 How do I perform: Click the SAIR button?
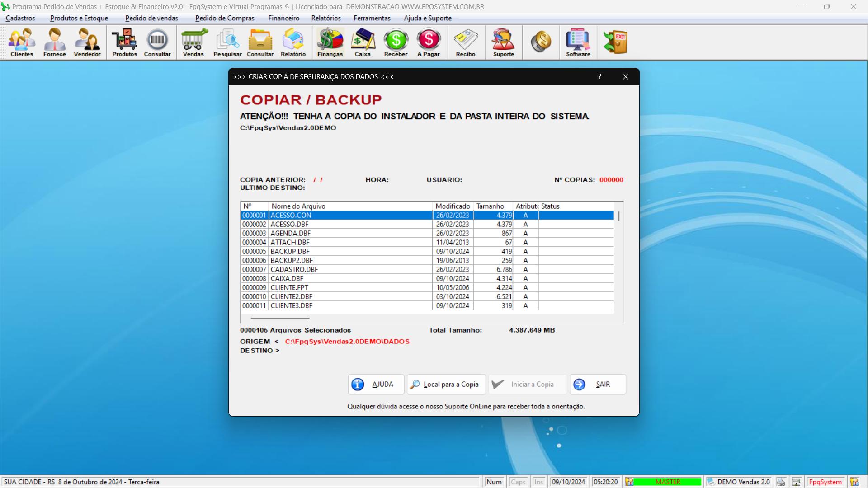598,385
